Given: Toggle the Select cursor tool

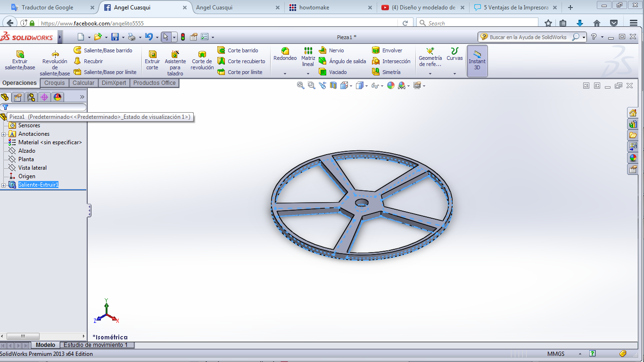Looking at the screenshot, I should (166, 37).
